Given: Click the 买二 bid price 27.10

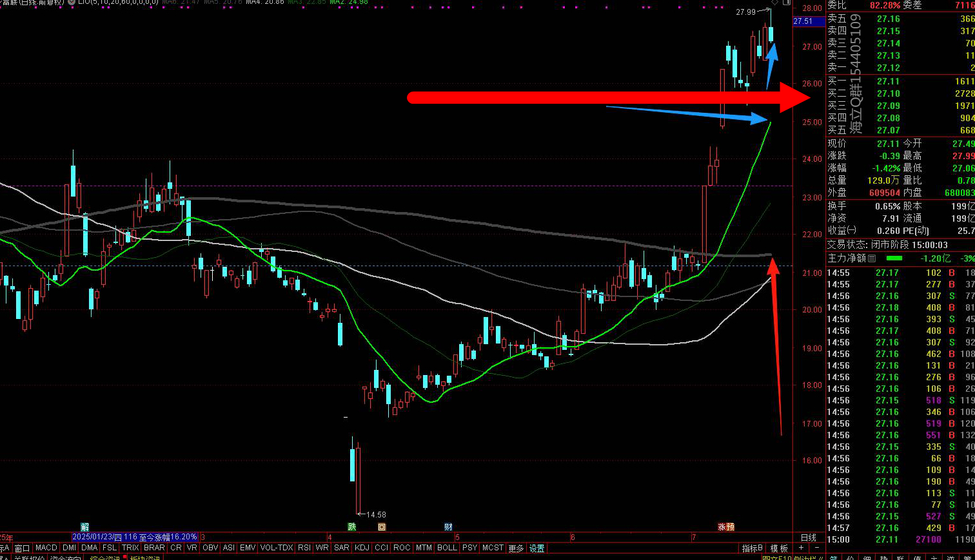Looking at the screenshot, I should [x=889, y=93].
